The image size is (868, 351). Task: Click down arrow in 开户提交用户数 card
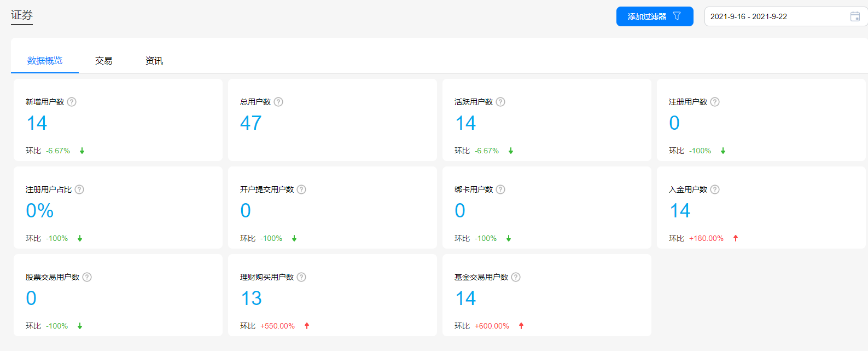[294, 238]
